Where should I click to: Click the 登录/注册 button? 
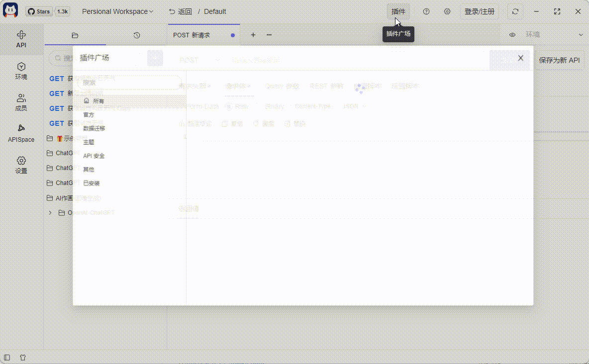480,11
